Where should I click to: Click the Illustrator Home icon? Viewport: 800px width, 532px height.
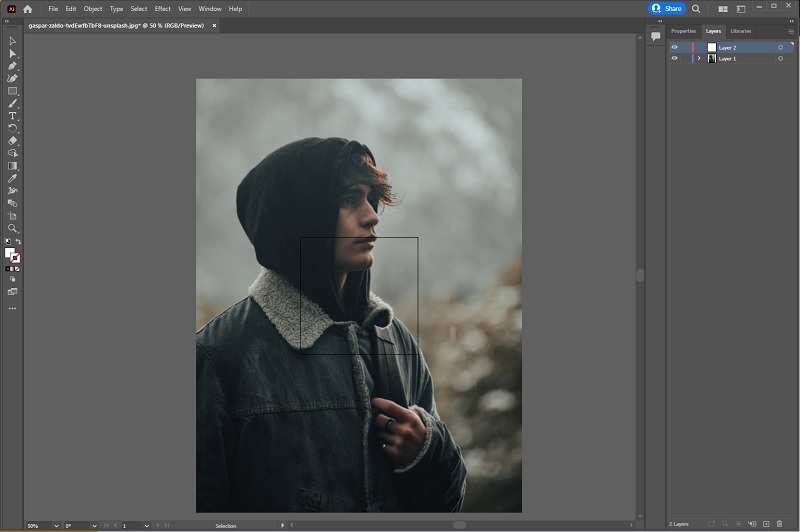[28, 9]
